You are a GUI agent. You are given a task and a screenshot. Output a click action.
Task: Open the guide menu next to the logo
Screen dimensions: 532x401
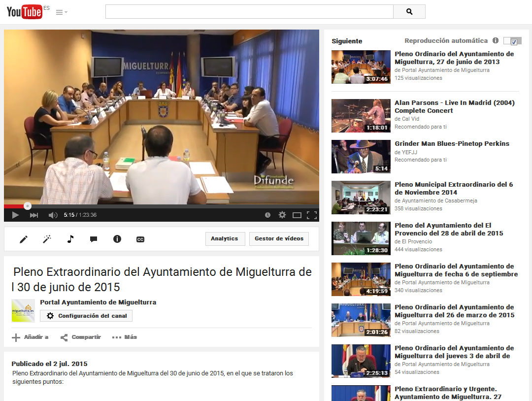tap(62, 12)
